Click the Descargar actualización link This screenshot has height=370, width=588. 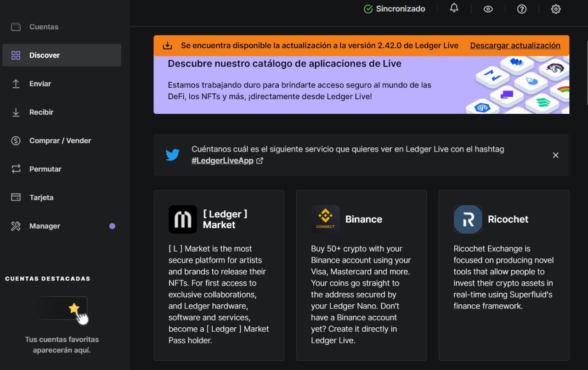tap(515, 45)
